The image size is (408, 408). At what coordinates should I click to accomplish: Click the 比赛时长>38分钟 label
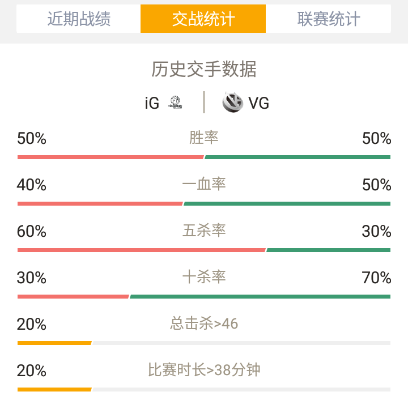[x=204, y=370]
